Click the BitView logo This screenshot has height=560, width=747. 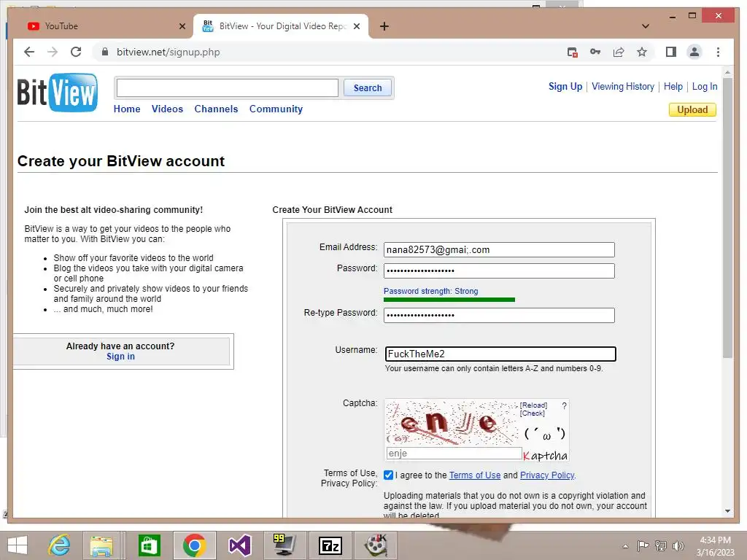pos(57,93)
